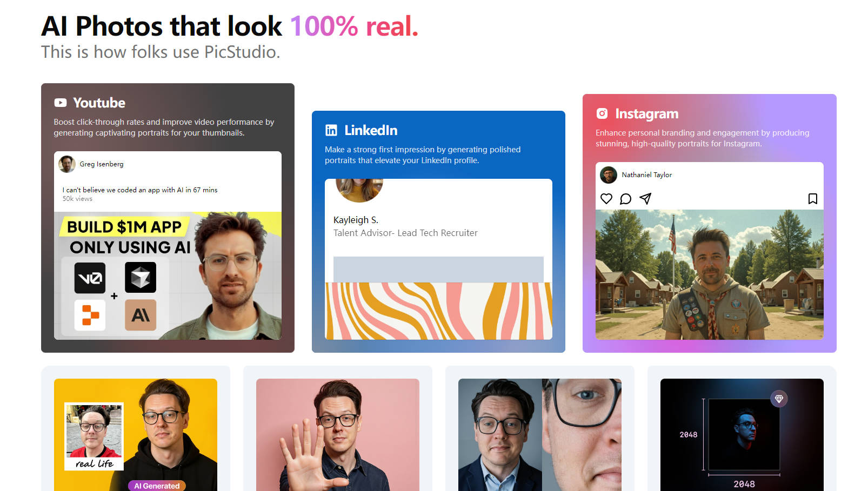Click the tan Anthropic AI logo in the thumbnail
Viewport: 868px width, 491px height.
point(141,315)
